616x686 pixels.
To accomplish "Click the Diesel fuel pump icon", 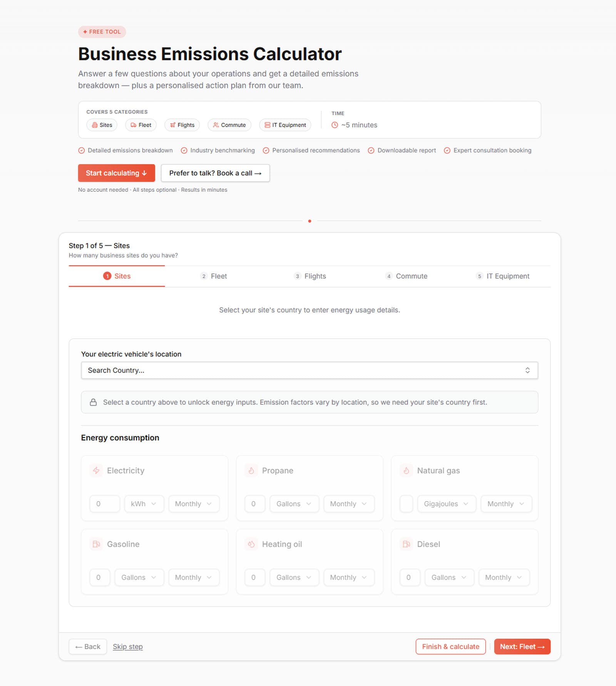I will pyautogui.click(x=406, y=544).
